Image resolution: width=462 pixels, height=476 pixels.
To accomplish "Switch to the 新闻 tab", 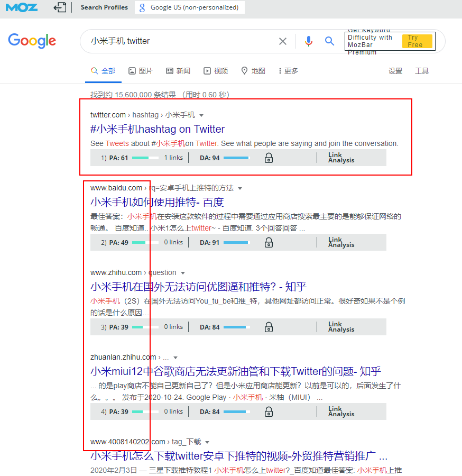I will point(178,71).
